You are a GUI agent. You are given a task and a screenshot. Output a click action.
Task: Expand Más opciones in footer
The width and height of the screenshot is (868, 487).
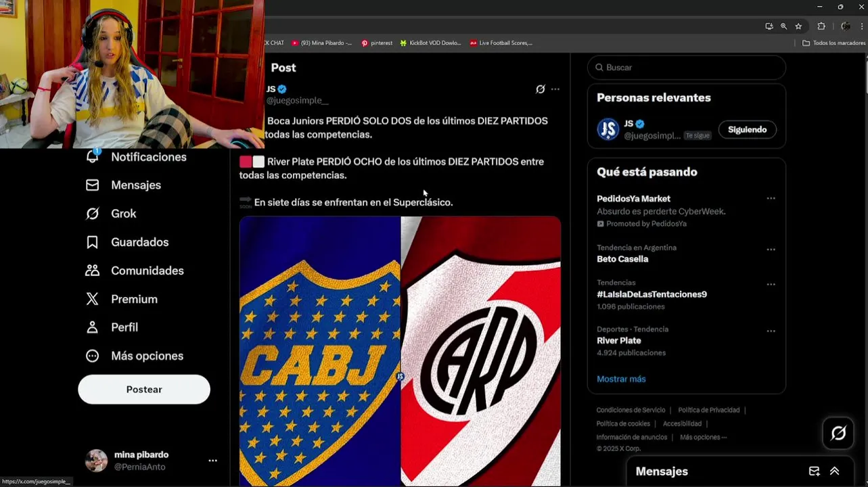[703, 438]
